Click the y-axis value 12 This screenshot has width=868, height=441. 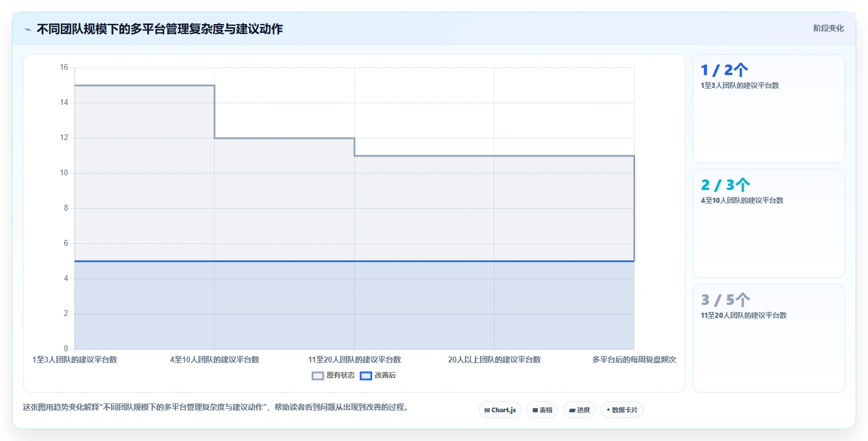(x=64, y=138)
